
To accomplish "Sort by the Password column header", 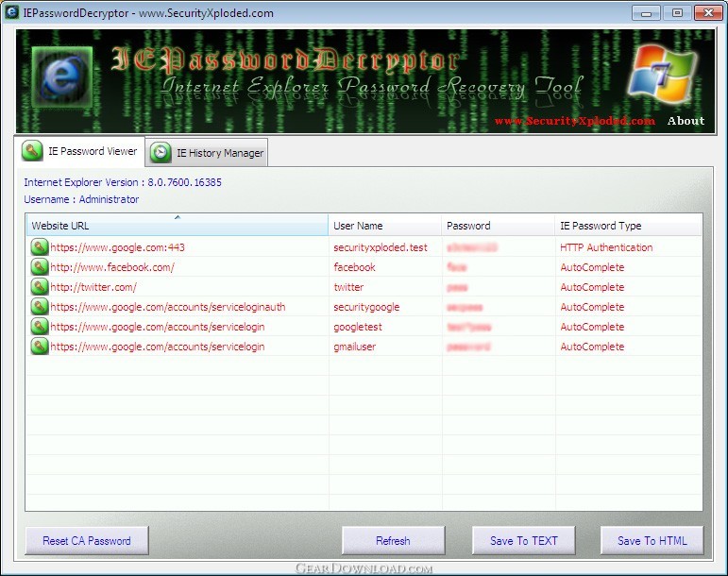I will pyautogui.click(x=499, y=226).
